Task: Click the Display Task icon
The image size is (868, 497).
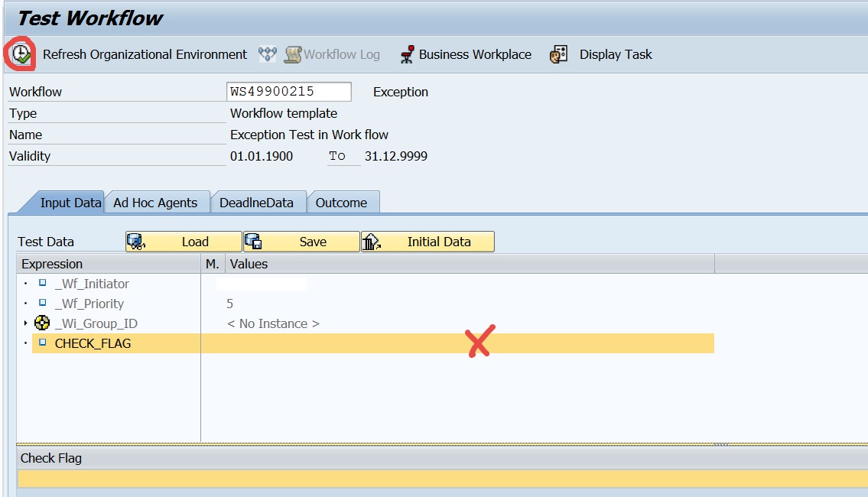Action: 558,54
